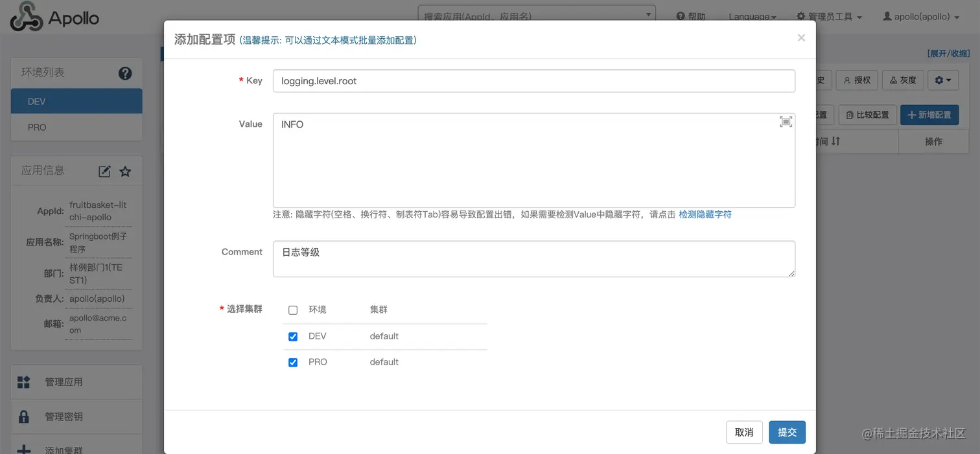The image size is (980, 454).
Task: Click the 授权 authorization button
Action: (x=857, y=80)
